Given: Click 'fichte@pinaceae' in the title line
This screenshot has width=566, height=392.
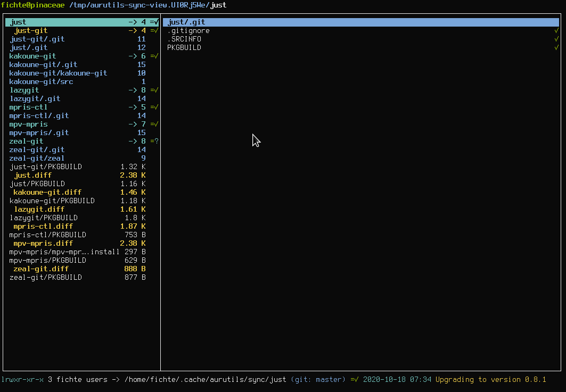Looking at the screenshot, I should [33, 5].
